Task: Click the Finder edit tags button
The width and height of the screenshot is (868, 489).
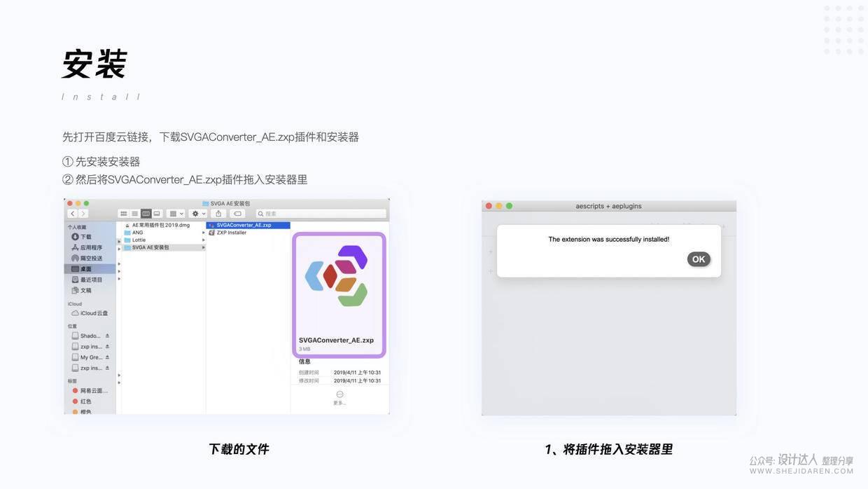Action: [238, 214]
